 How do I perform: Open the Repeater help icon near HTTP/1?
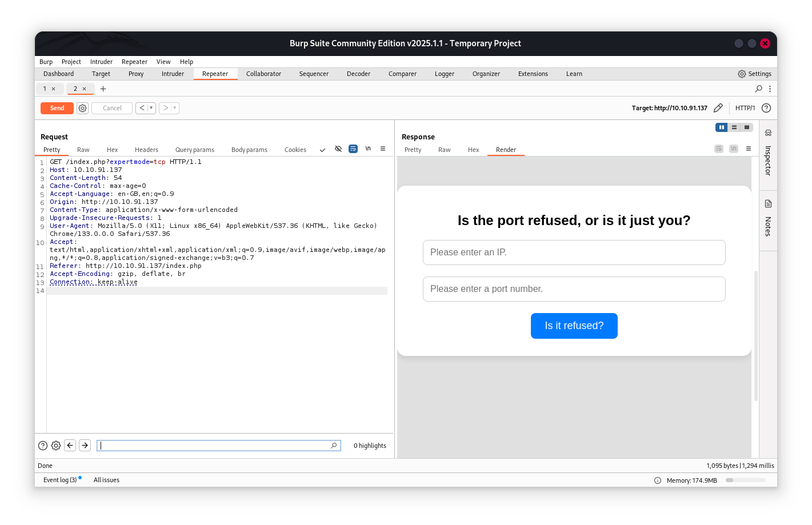(766, 108)
